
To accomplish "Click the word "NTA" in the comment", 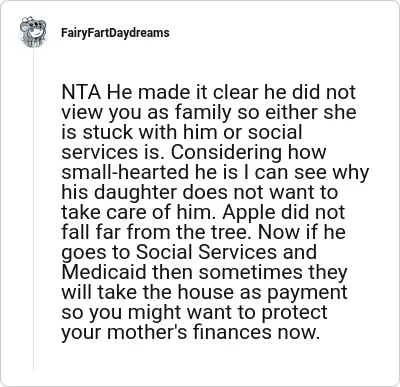I will 81,92.
